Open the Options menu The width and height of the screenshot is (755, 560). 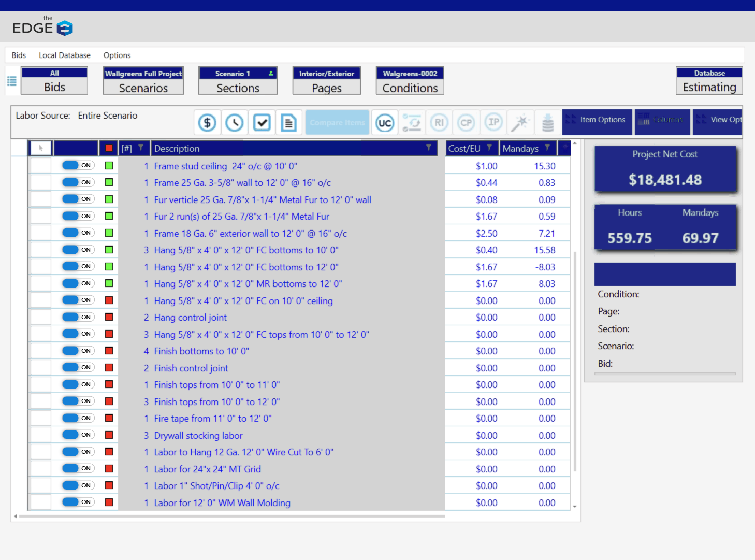(117, 55)
